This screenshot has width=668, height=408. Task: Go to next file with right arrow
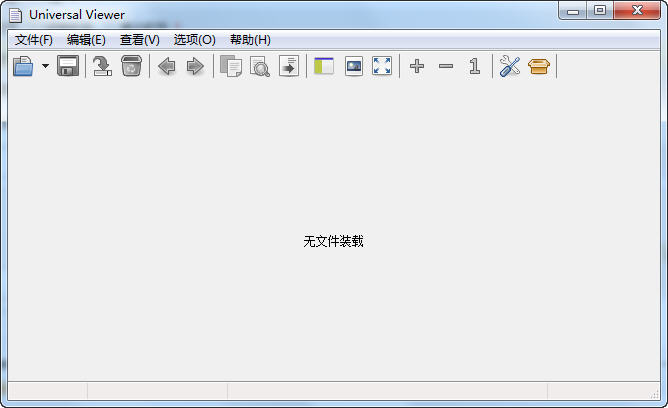[195, 66]
